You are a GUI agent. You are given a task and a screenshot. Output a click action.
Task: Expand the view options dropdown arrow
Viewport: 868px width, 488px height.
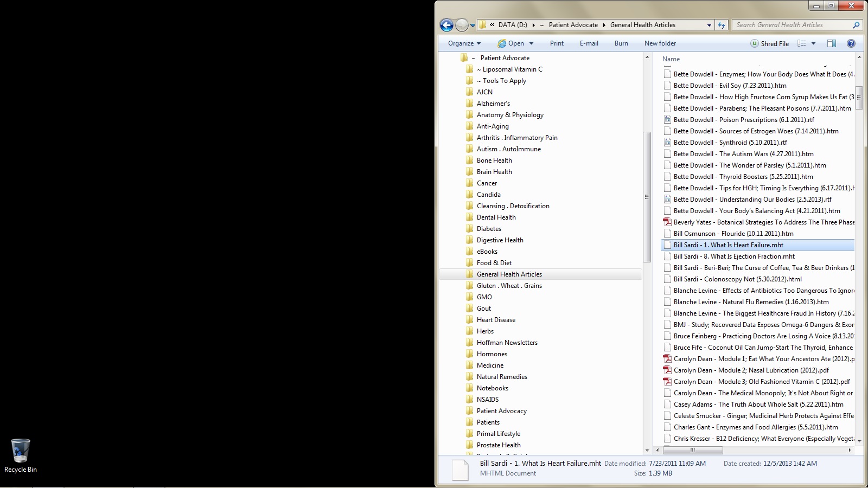coord(813,43)
